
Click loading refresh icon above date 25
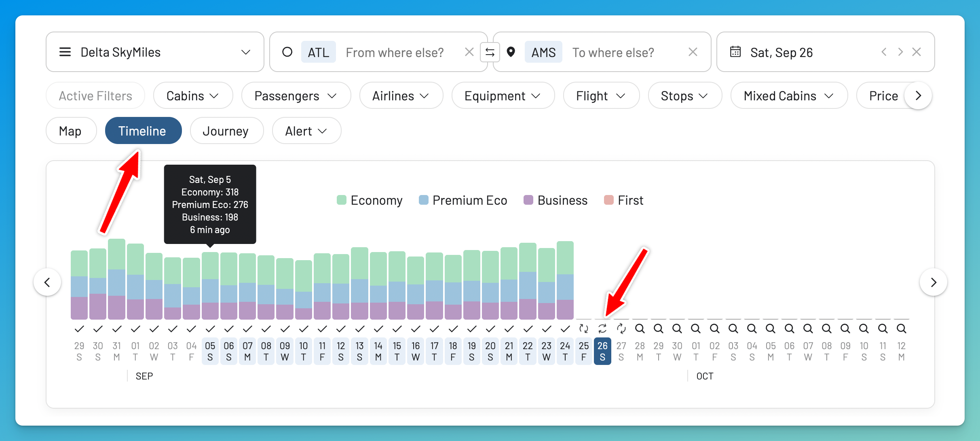coord(584,329)
